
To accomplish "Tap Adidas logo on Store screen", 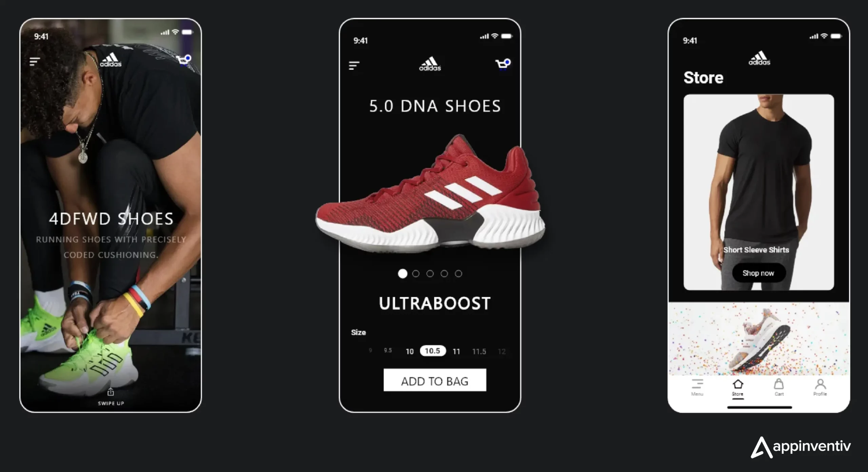I will click(x=759, y=58).
